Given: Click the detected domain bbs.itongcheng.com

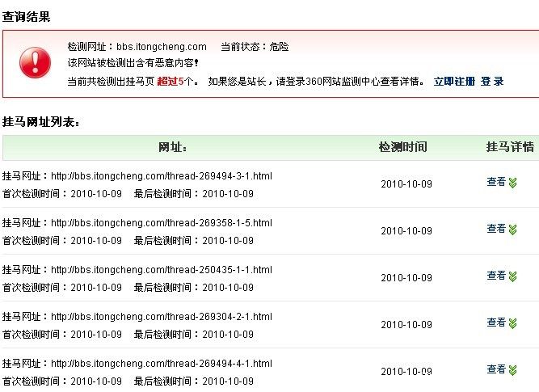Looking at the screenshot, I should (161, 47).
